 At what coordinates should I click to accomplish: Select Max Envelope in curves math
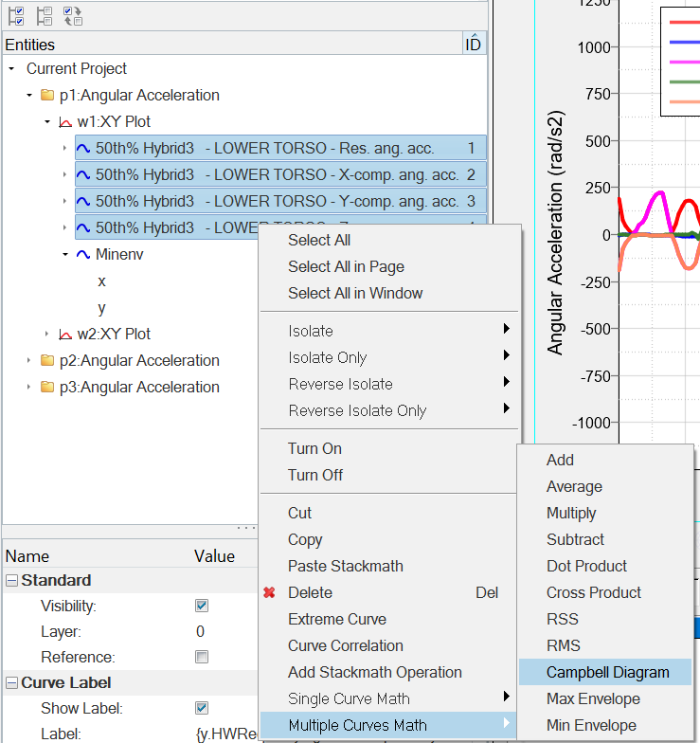593,699
